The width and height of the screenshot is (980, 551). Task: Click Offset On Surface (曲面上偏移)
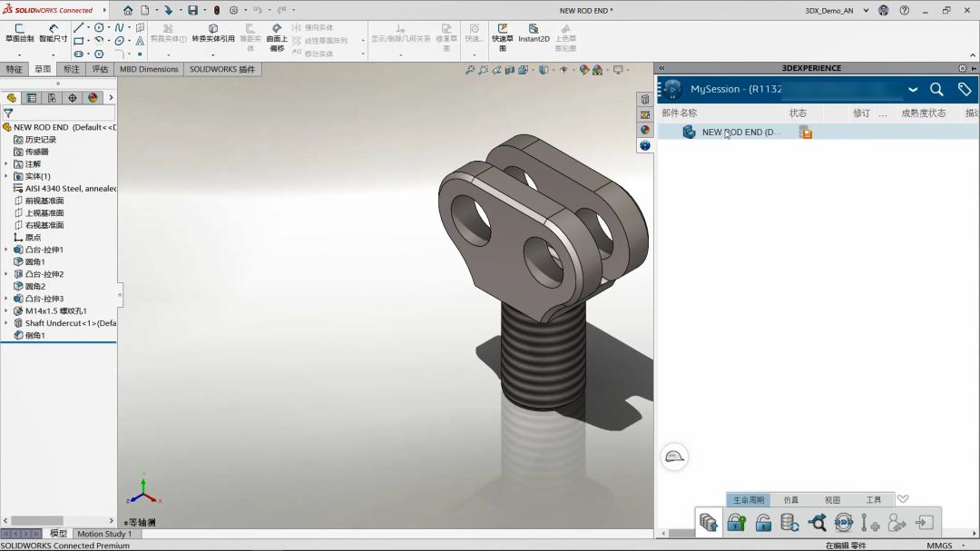click(x=277, y=37)
